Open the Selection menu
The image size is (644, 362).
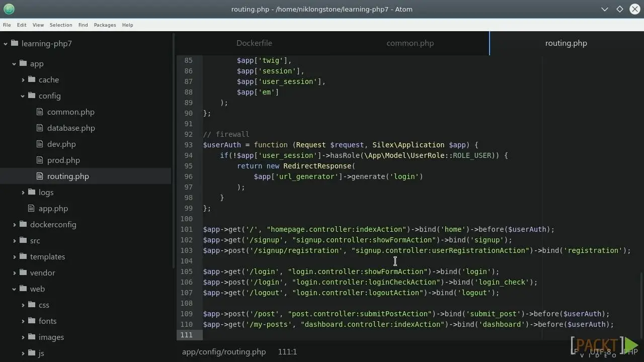[61, 25]
